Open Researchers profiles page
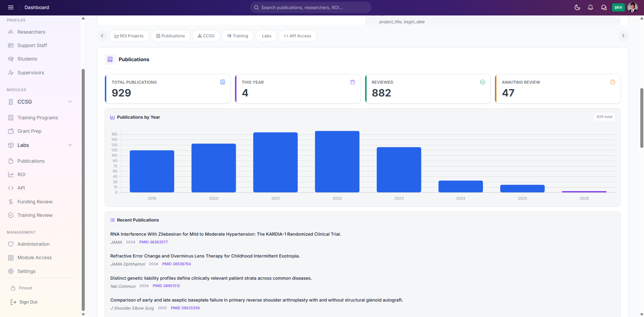The image size is (644, 317). point(31,32)
